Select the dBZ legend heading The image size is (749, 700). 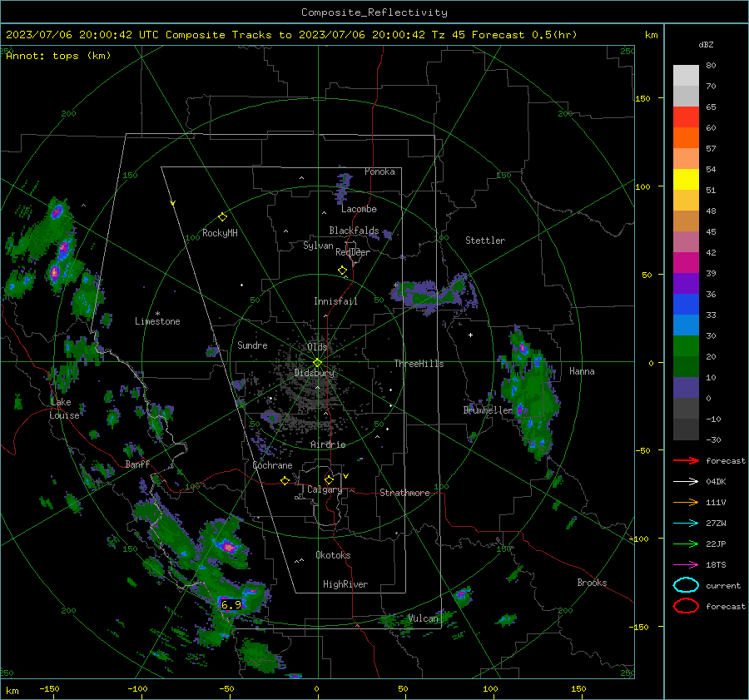[x=706, y=44]
